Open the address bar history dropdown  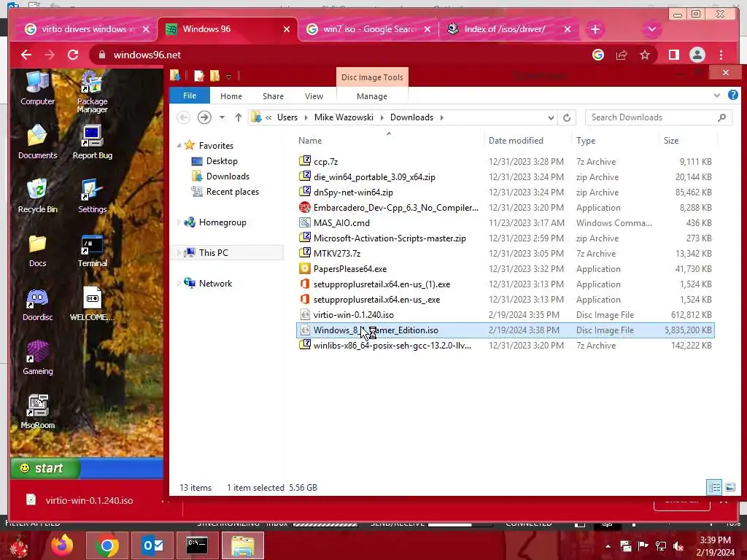(551, 117)
